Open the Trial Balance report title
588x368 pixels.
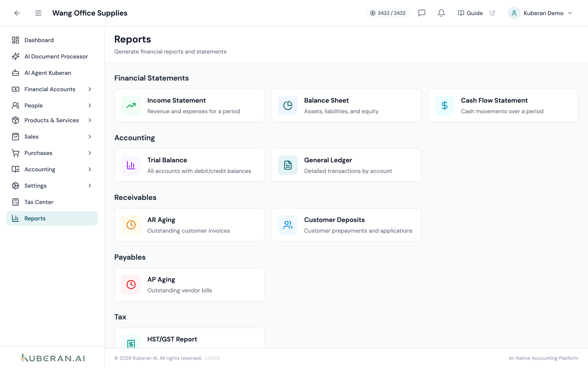pyautogui.click(x=167, y=160)
